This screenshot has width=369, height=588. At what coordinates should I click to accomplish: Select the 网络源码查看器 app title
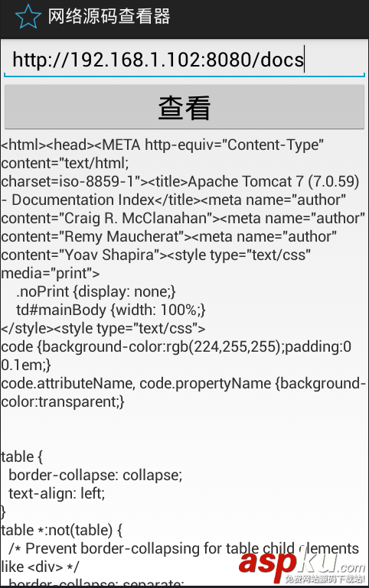coord(109,17)
